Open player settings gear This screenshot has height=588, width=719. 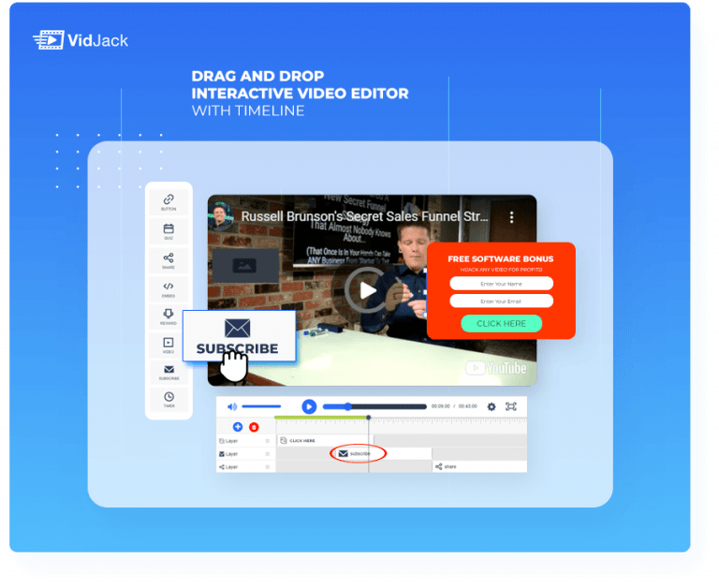click(x=492, y=406)
